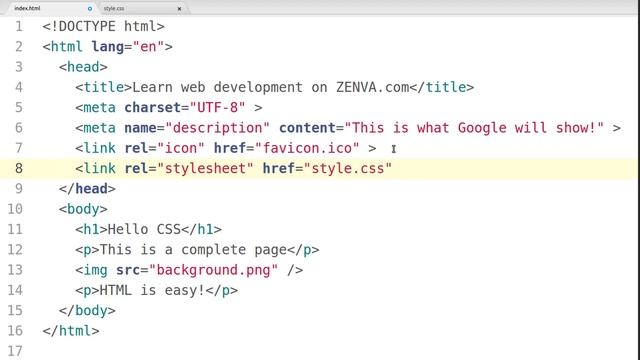Select line number 12 in the gutter
The height and width of the screenshot is (360, 640).
pyautogui.click(x=15, y=250)
